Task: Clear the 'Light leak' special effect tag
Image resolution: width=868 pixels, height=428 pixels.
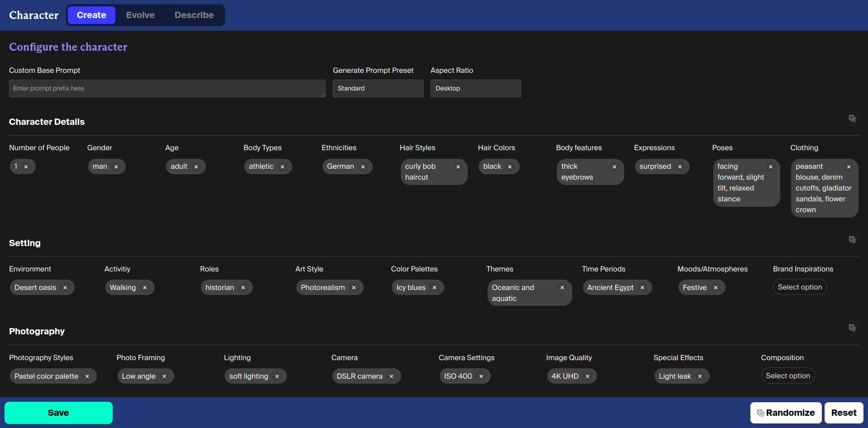Action: click(x=700, y=376)
